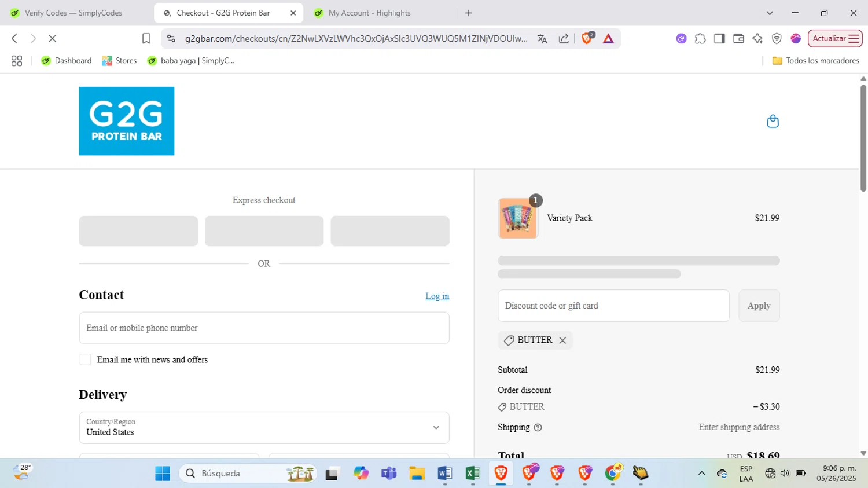Screen dimensions: 868x488
Task: Open the Windows Start menu
Action: point(163,474)
